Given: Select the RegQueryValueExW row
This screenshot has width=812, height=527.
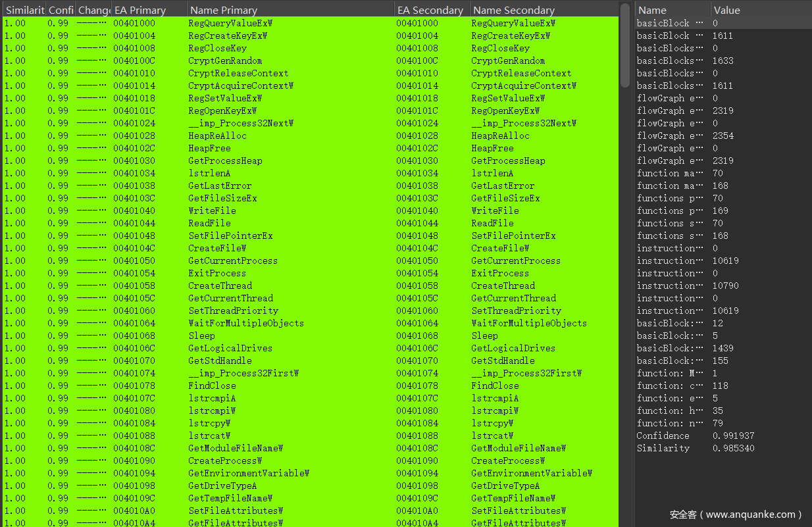Looking at the screenshot, I should point(310,23).
